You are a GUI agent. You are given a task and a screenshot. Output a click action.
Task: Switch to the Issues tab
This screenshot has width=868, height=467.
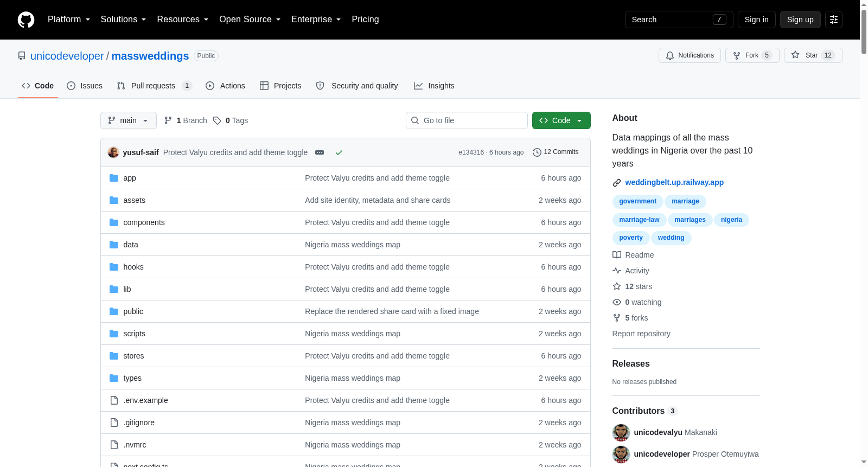85,86
